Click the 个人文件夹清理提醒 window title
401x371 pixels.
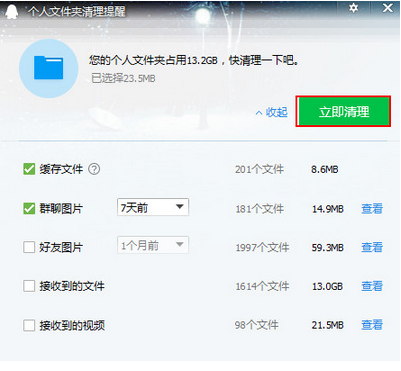76,11
